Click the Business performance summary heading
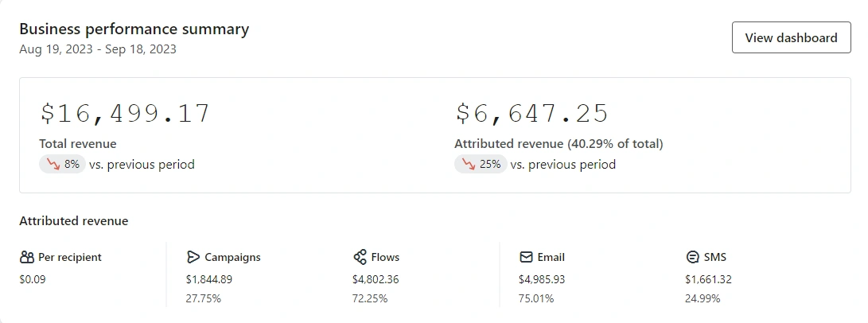This screenshot has width=868, height=323. 134,29
